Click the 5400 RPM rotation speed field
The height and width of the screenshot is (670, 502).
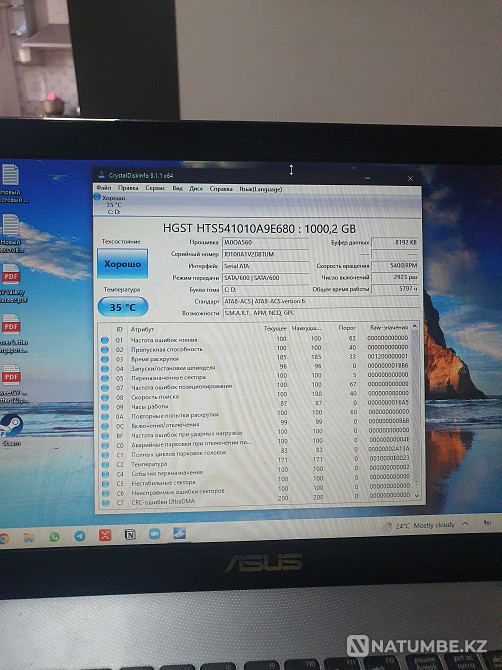coord(395,265)
